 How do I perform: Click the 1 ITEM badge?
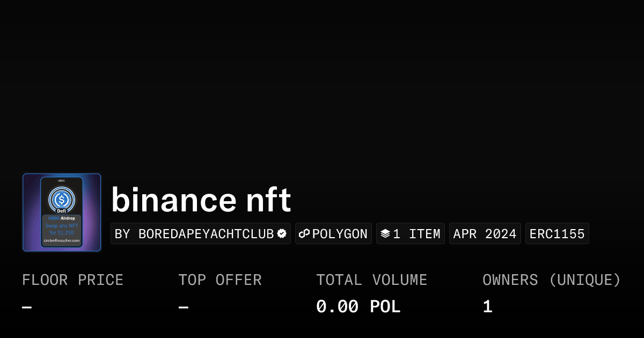point(411,233)
